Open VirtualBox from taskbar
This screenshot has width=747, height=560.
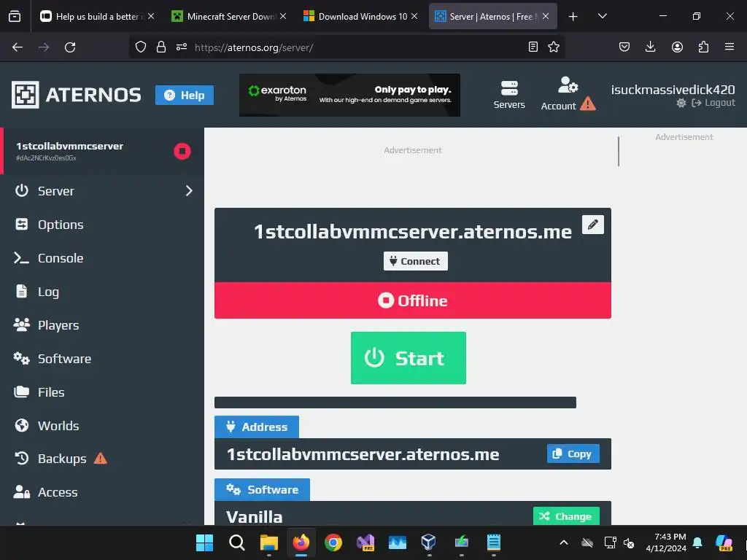point(428,542)
